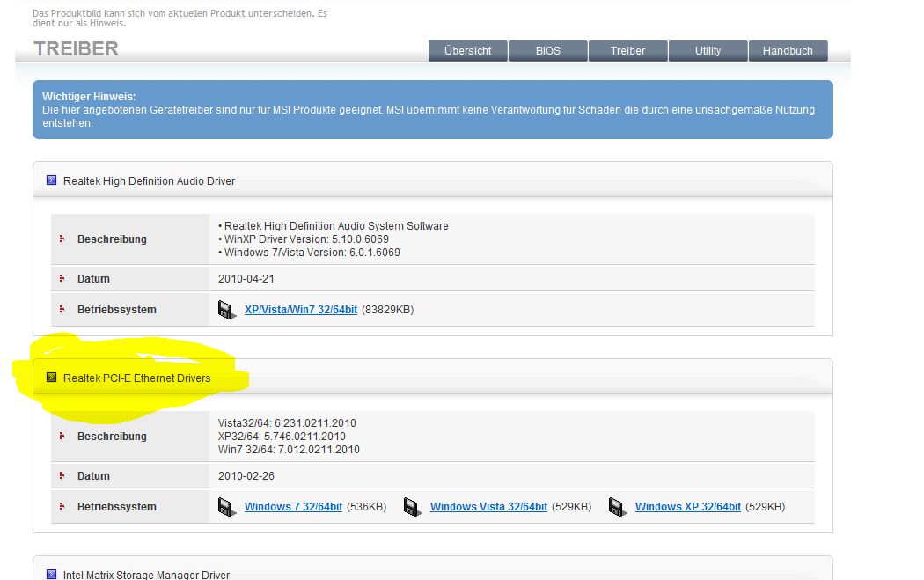Click the Realtek PCI-E Ethernet Drivers title

coord(136,378)
